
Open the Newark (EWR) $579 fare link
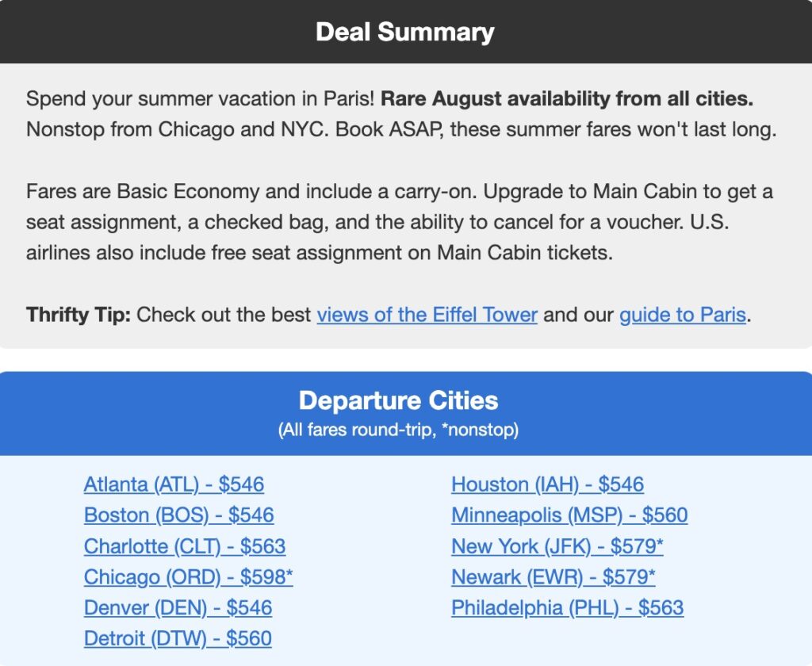pos(553,576)
